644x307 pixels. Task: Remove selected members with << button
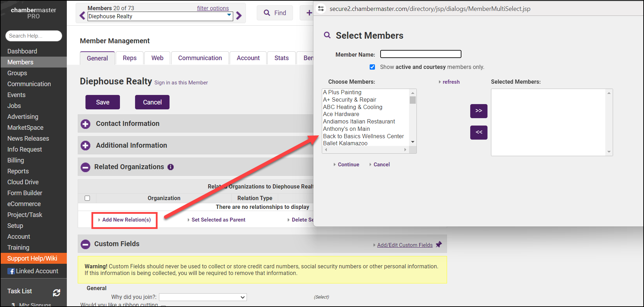point(478,132)
